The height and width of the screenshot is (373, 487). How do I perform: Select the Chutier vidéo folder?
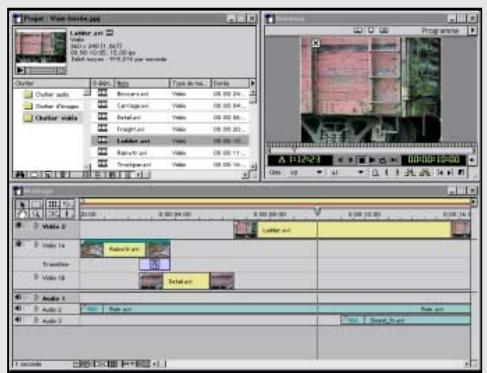point(51,118)
